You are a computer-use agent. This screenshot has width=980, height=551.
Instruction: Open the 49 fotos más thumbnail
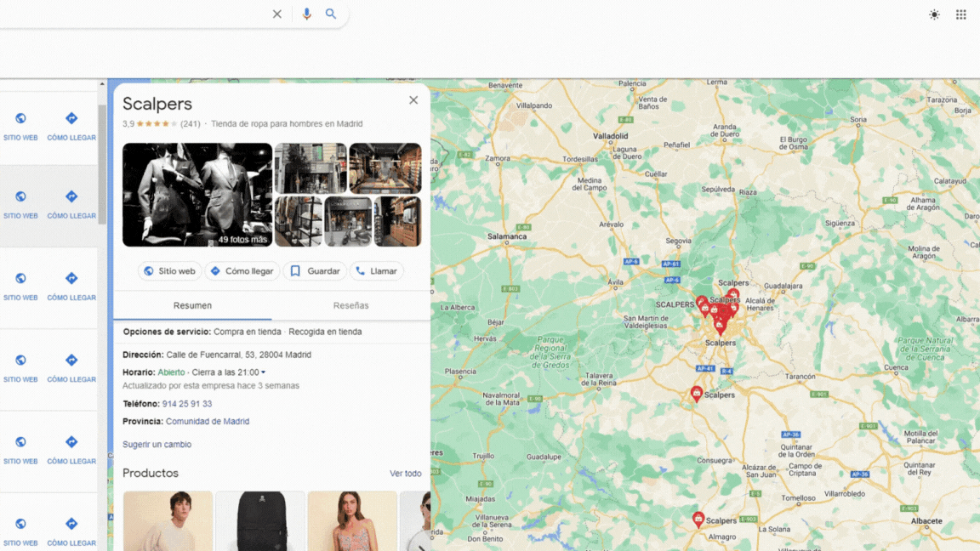click(197, 196)
